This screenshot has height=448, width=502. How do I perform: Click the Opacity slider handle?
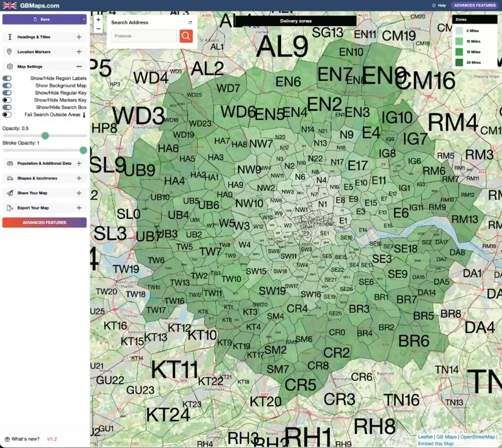pyautogui.click(x=45, y=136)
